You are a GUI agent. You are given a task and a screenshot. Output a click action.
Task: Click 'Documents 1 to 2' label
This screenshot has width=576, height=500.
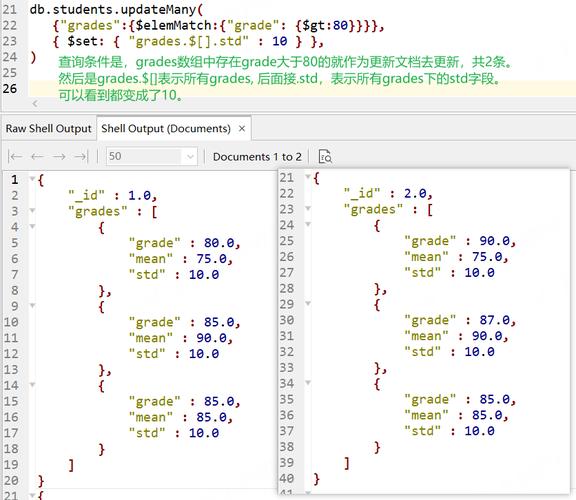point(257,157)
